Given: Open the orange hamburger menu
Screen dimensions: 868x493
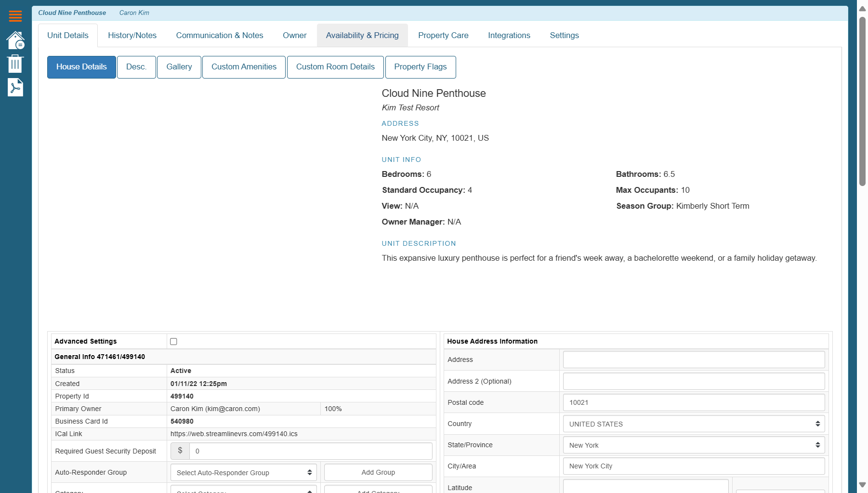Looking at the screenshot, I should point(15,16).
